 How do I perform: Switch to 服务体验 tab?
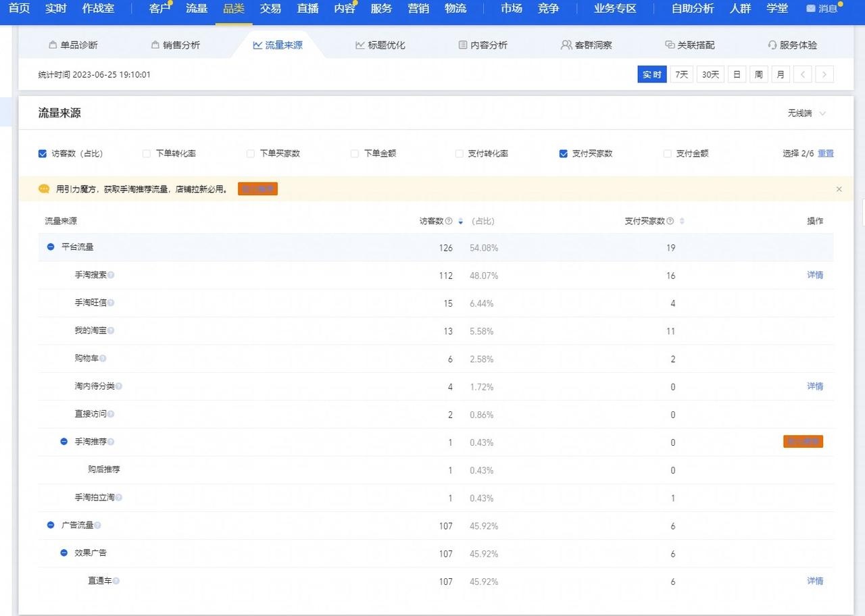coord(792,45)
